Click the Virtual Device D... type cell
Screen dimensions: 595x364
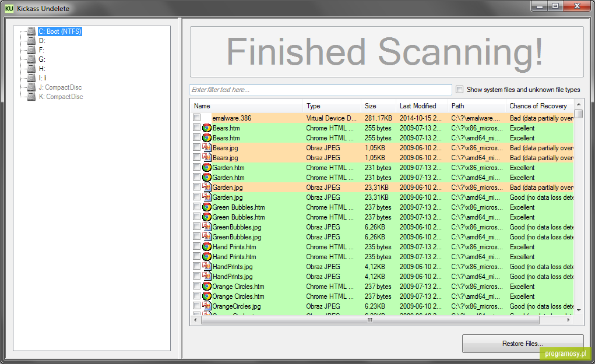(x=331, y=118)
